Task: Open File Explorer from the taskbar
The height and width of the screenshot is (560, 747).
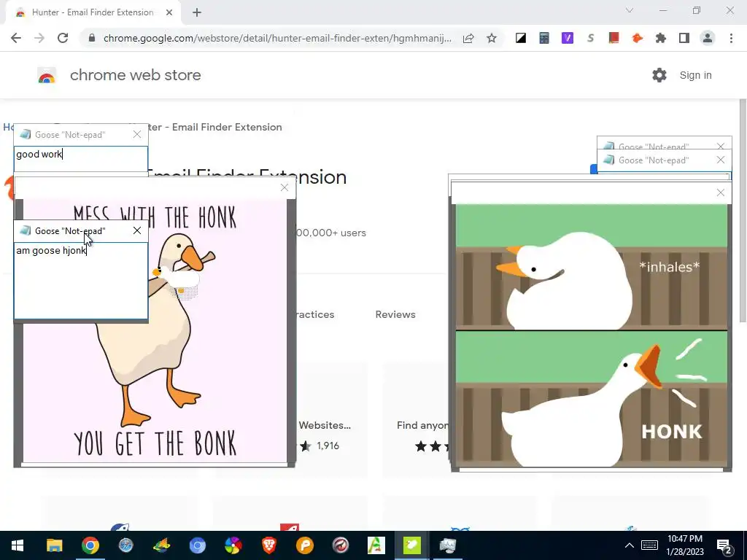Action: point(54,545)
